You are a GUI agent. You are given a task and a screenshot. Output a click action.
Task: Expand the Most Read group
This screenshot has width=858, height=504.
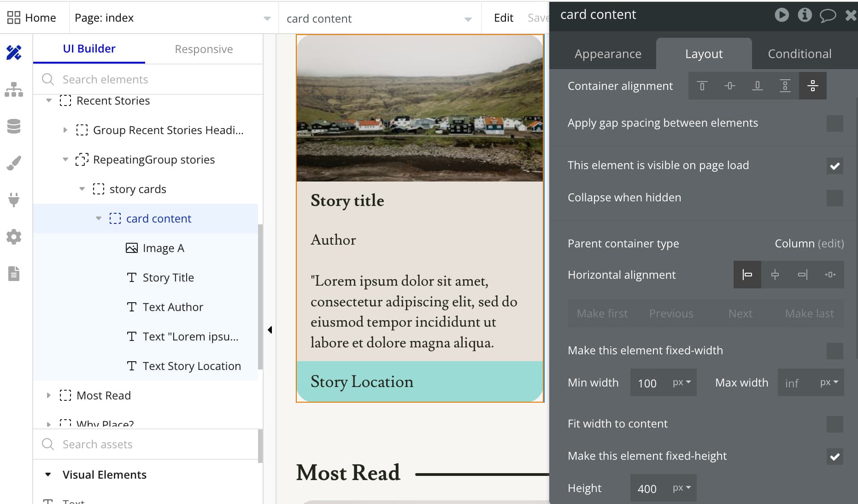pyautogui.click(x=48, y=395)
